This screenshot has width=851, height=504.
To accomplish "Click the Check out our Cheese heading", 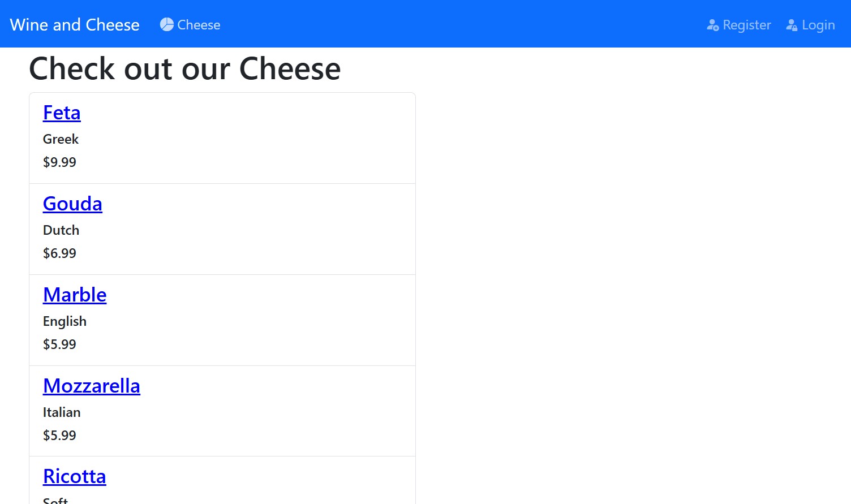I will coord(185,68).
